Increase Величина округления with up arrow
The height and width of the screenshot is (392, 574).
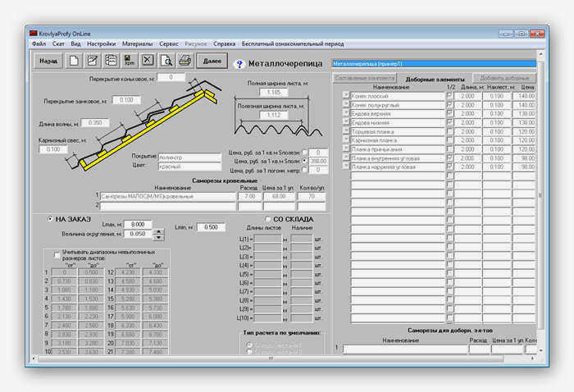[158, 231]
